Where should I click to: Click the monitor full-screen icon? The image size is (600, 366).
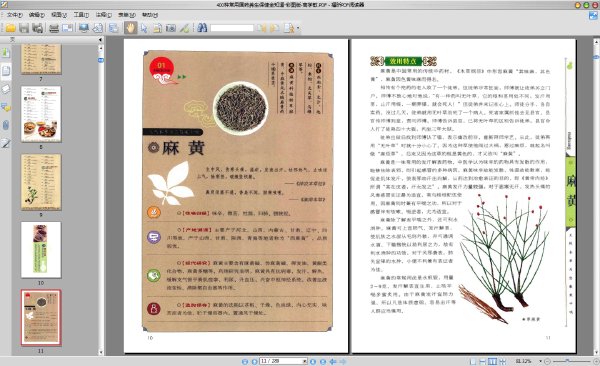coord(84,28)
